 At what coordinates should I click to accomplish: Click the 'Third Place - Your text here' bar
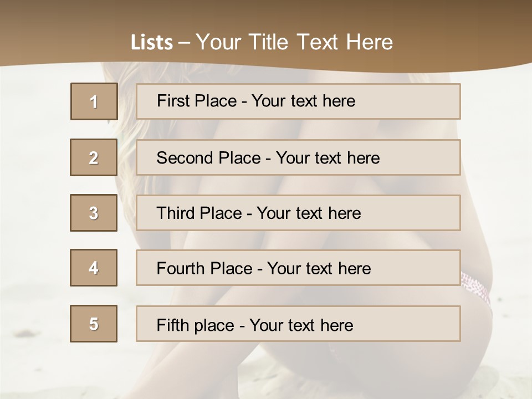[298, 213]
